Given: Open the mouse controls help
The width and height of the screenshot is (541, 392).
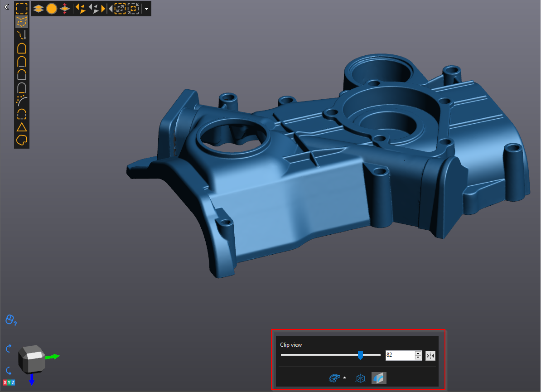Looking at the screenshot, I should [11, 320].
